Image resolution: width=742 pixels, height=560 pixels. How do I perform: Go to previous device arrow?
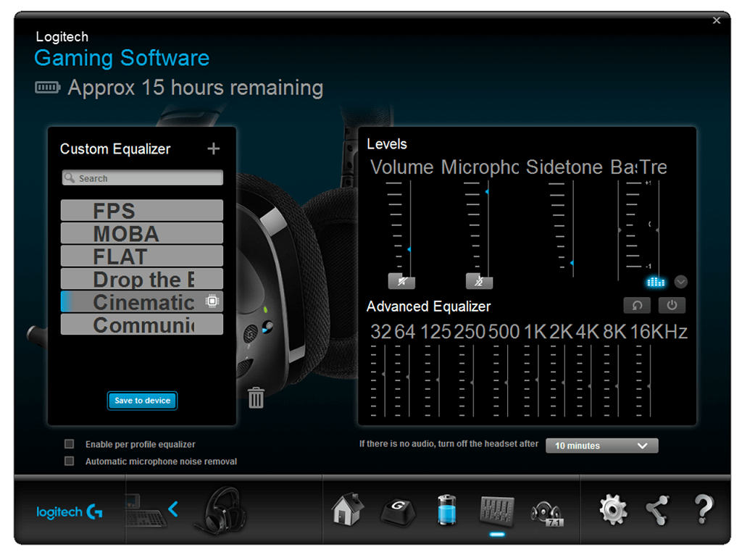click(x=173, y=509)
